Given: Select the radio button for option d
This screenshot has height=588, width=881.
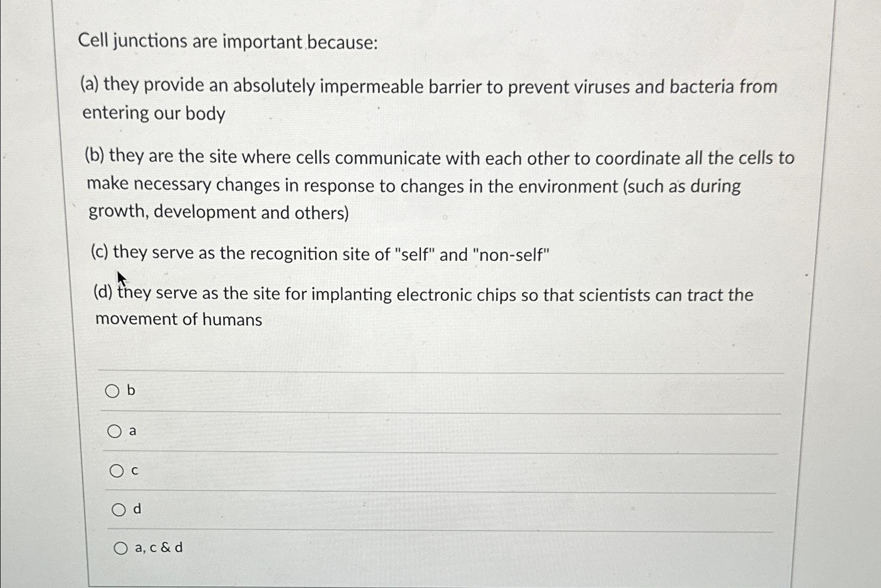Looking at the screenshot, I should (118, 509).
